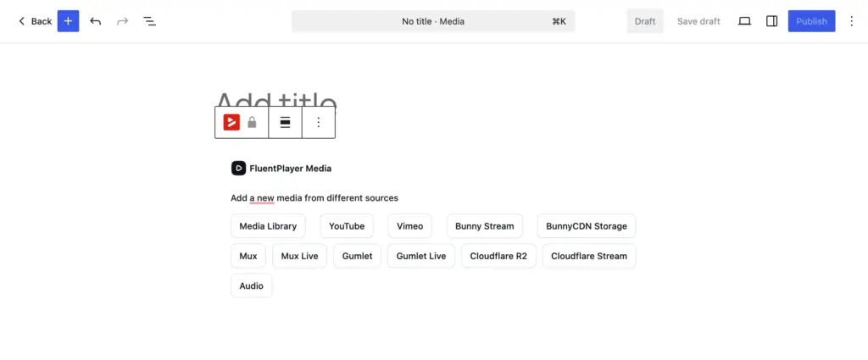Open the block alignment control
868x360 pixels.
click(285, 122)
